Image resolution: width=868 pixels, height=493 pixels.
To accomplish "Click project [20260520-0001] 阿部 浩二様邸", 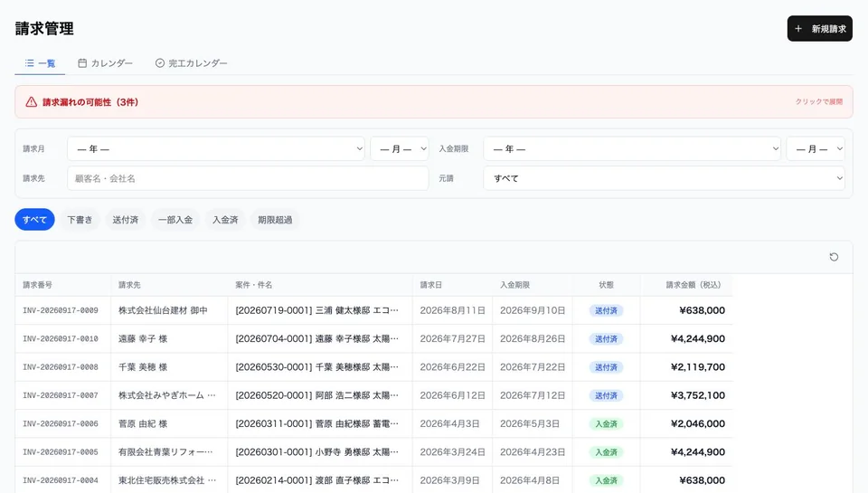I will 316,395.
